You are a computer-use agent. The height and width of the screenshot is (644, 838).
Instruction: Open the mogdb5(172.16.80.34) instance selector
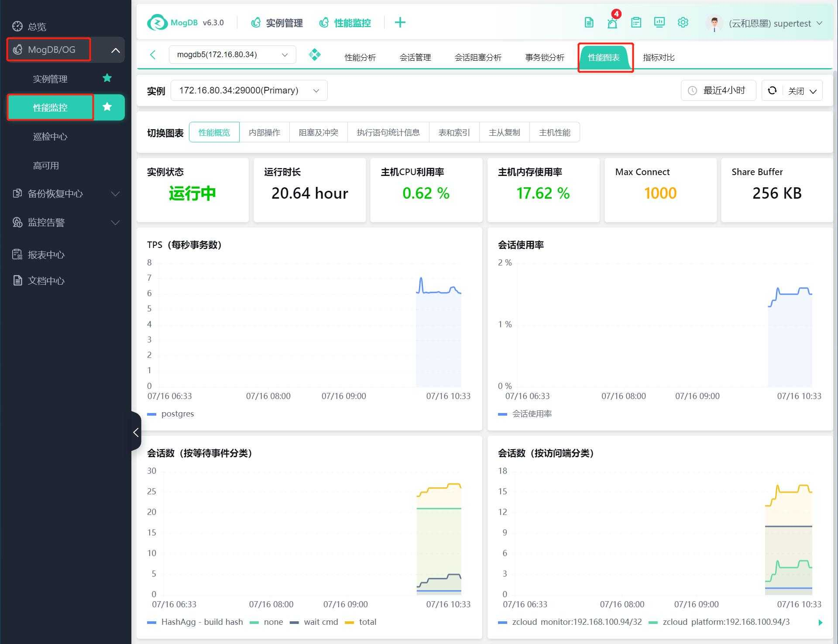(232, 55)
